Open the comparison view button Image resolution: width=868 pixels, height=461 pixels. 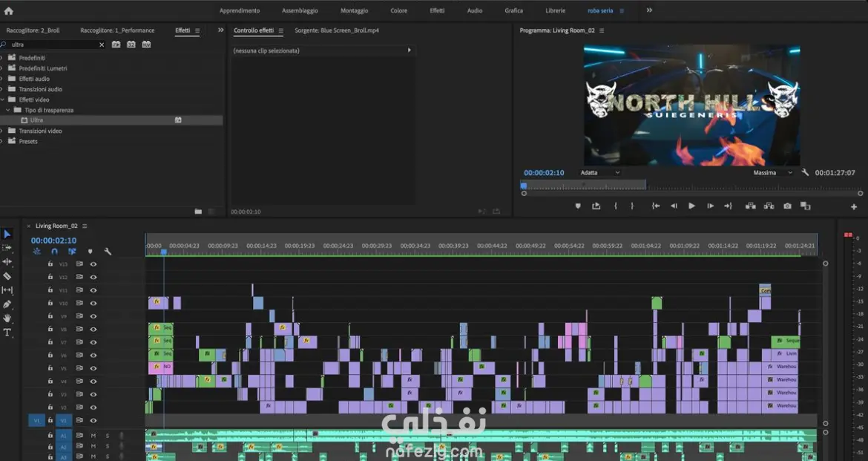click(806, 206)
